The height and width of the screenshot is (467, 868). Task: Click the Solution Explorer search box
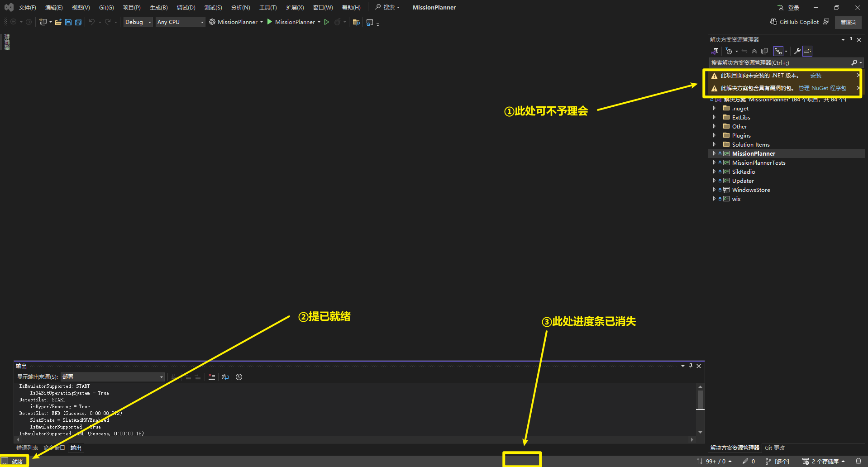[x=779, y=63]
